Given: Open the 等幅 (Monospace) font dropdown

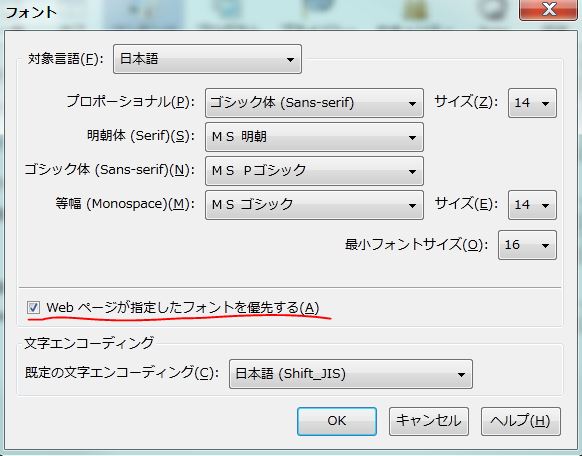Looking at the screenshot, I should (x=314, y=205).
